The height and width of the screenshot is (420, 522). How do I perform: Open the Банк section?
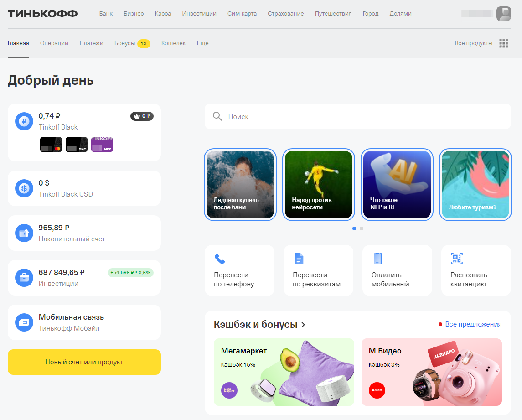tap(106, 14)
